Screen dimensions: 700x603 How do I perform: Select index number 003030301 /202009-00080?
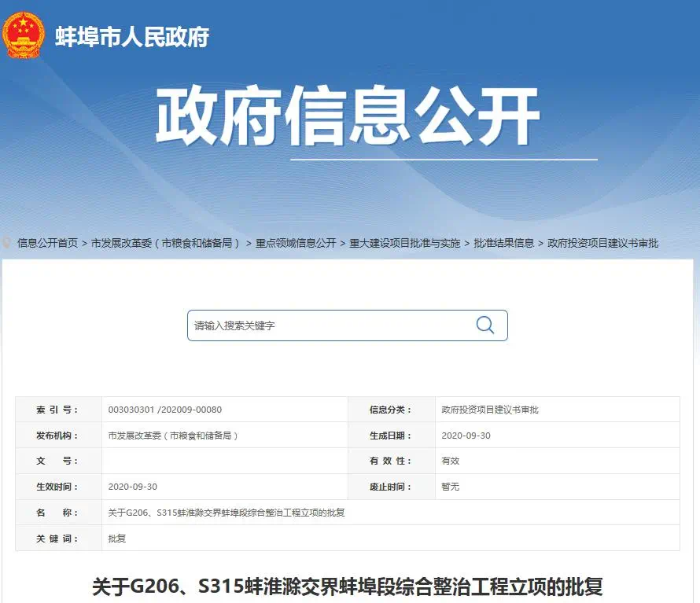164,410
